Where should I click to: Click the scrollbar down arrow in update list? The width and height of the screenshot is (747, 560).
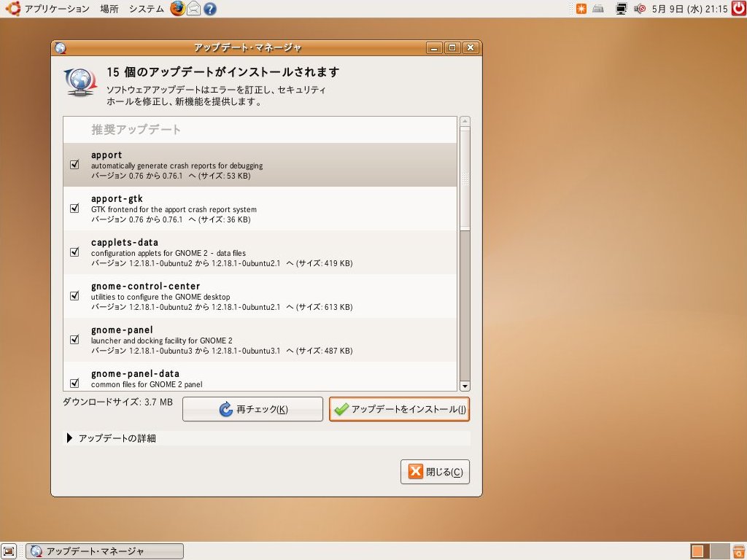point(465,386)
